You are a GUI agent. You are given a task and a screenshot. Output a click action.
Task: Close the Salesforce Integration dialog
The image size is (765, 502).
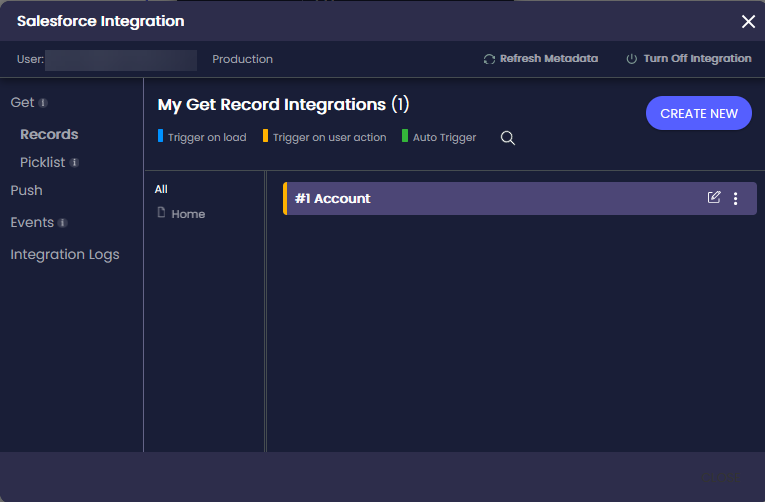748,21
